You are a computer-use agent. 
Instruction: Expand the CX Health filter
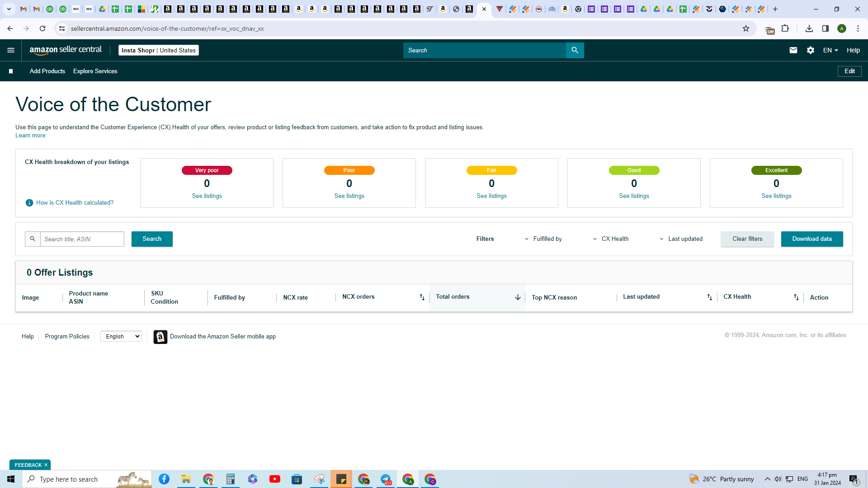611,239
